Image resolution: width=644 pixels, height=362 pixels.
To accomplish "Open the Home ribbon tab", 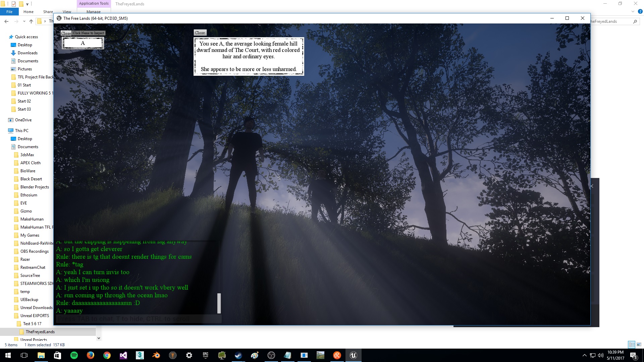I will (x=29, y=12).
